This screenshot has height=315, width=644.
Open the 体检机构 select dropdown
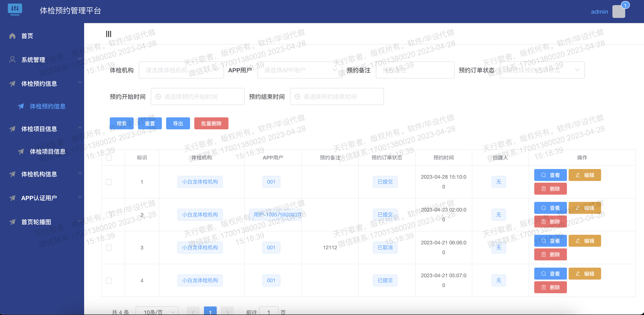pyautogui.click(x=181, y=70)
